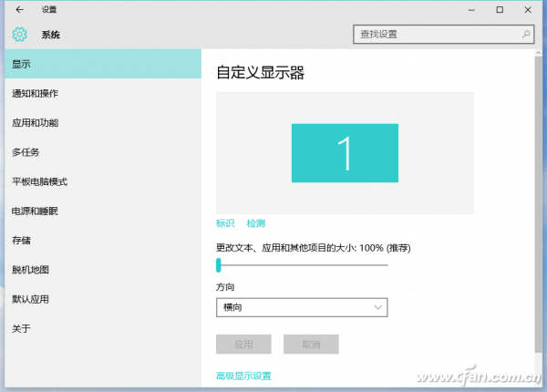Click the search magnifier icon

pos(526,34)
